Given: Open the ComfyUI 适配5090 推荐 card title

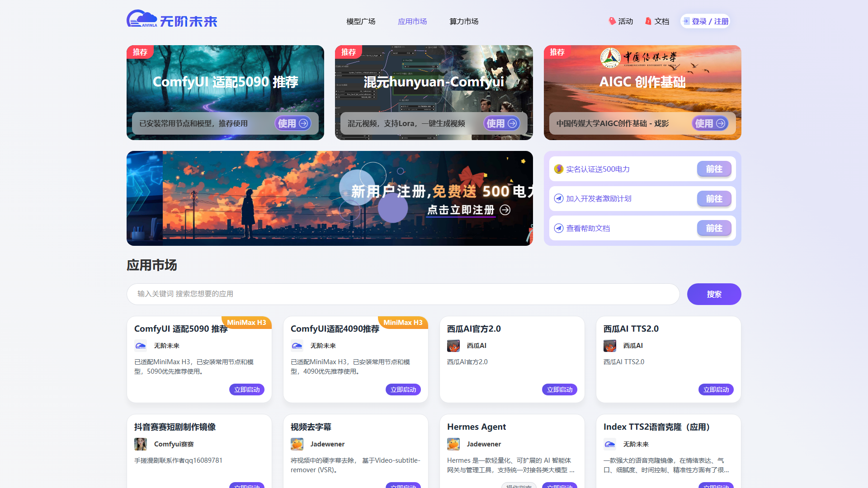Looking at the screenshot, I should pyautogui.click(x=181, y=329).
